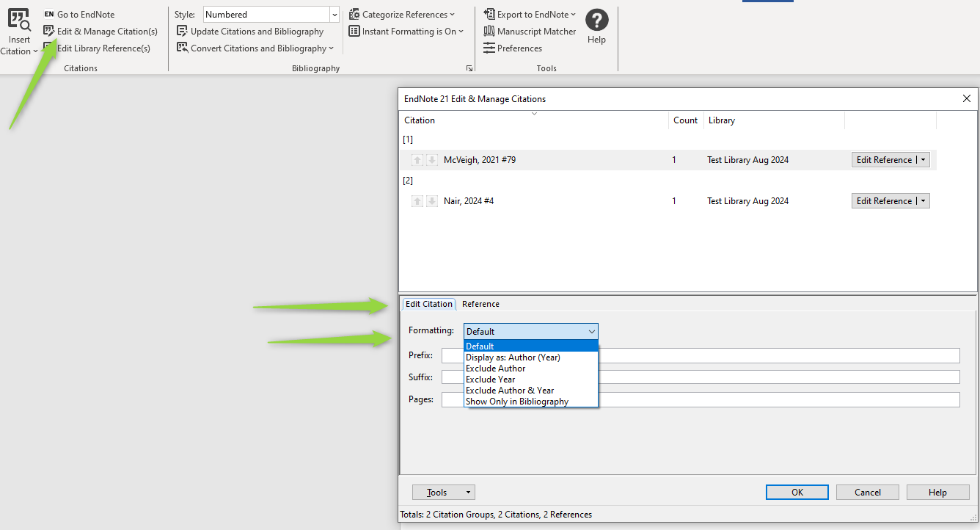Click the Help question mark icon

coord(596,21)
